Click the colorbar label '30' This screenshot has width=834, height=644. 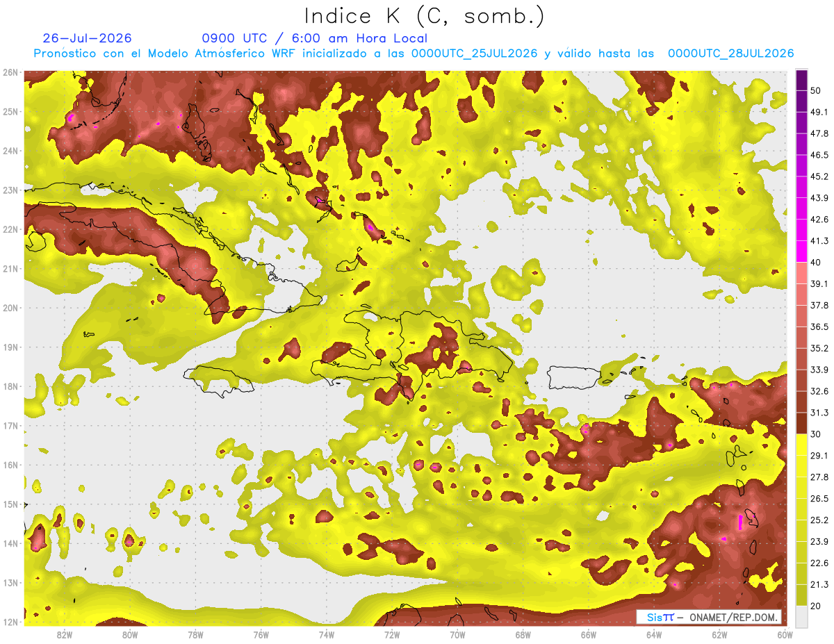[817, 434]
